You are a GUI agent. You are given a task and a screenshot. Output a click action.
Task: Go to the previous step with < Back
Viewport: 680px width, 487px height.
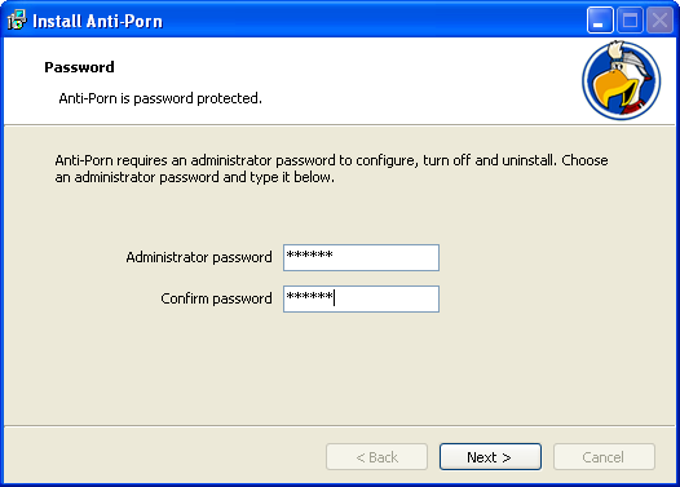[376, 457]
